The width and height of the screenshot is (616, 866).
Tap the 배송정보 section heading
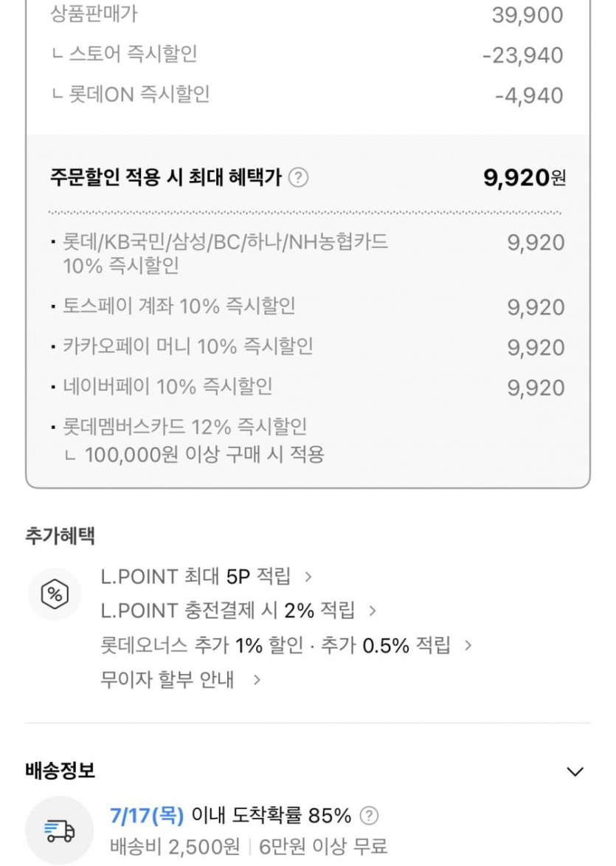click(60, 772)
